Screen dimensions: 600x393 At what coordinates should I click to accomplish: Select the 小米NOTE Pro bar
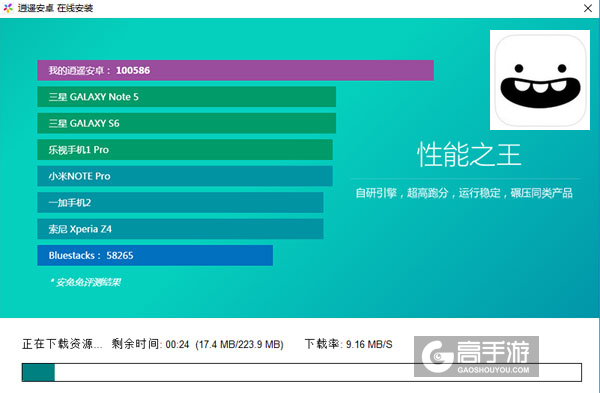point(185,176)
